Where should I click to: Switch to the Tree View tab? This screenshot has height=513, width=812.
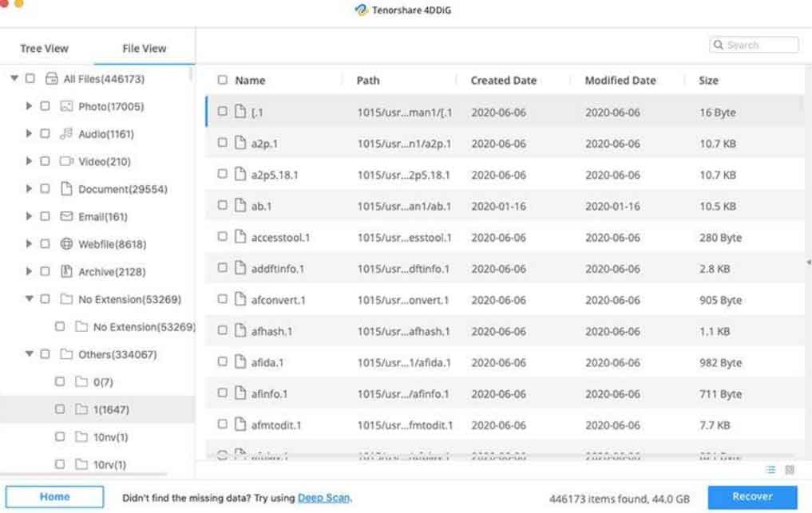pos(44,49)
